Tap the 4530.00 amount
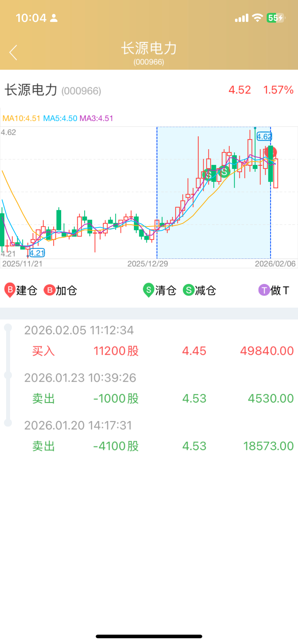The height and width of the screenshot is (644, 298). pyautogui.click(x=271, y=399)
